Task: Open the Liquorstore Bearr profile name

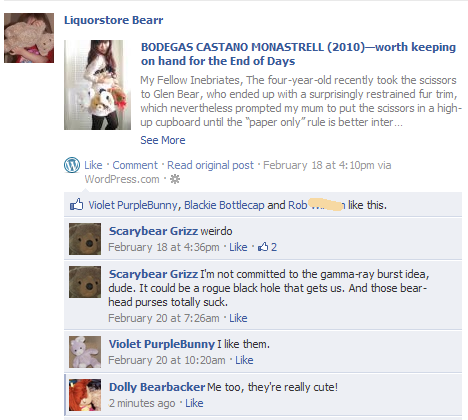Action: coord(114,20)
